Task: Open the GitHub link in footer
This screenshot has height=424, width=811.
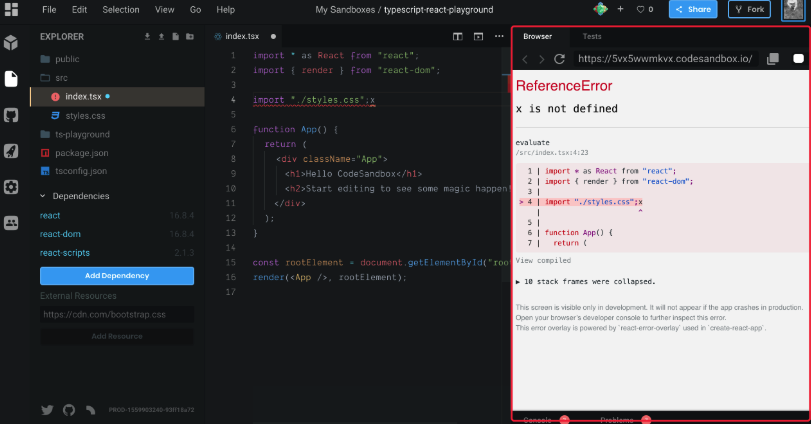Action: pos(69,410)
